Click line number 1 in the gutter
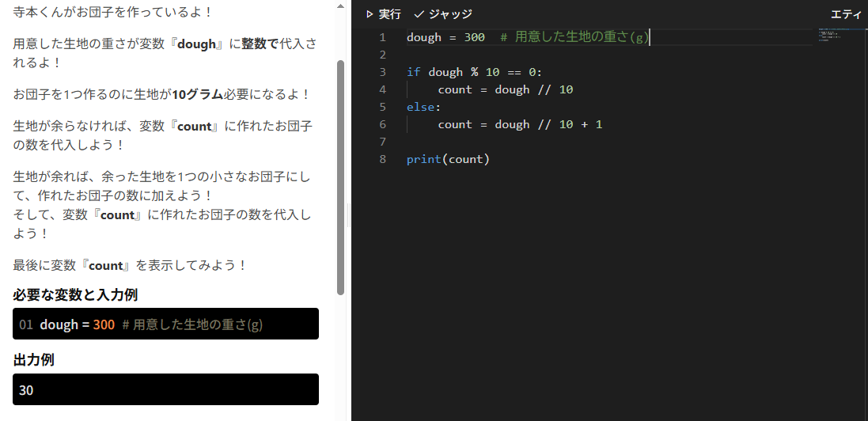The width and height of the screenshot is (868, 421). 383,37
